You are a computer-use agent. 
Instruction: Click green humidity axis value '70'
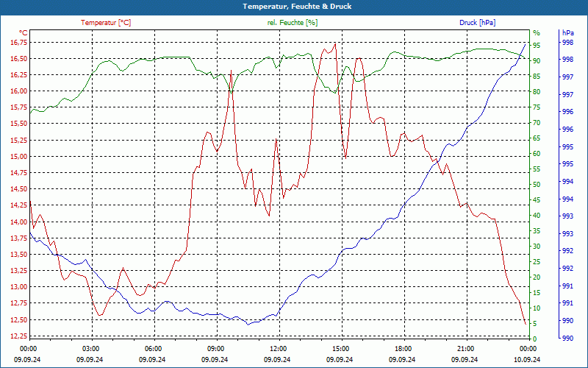point(537,123)
